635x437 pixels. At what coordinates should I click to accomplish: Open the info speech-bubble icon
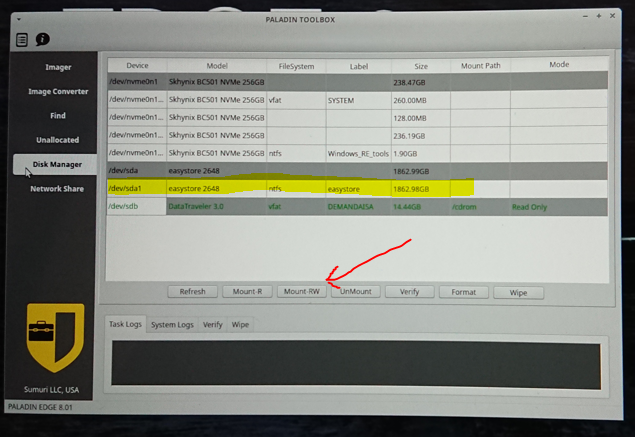point(43,39)
